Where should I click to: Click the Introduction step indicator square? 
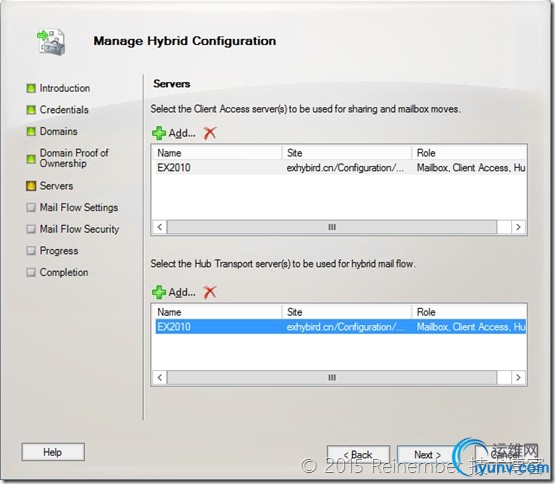coord(31,88)
